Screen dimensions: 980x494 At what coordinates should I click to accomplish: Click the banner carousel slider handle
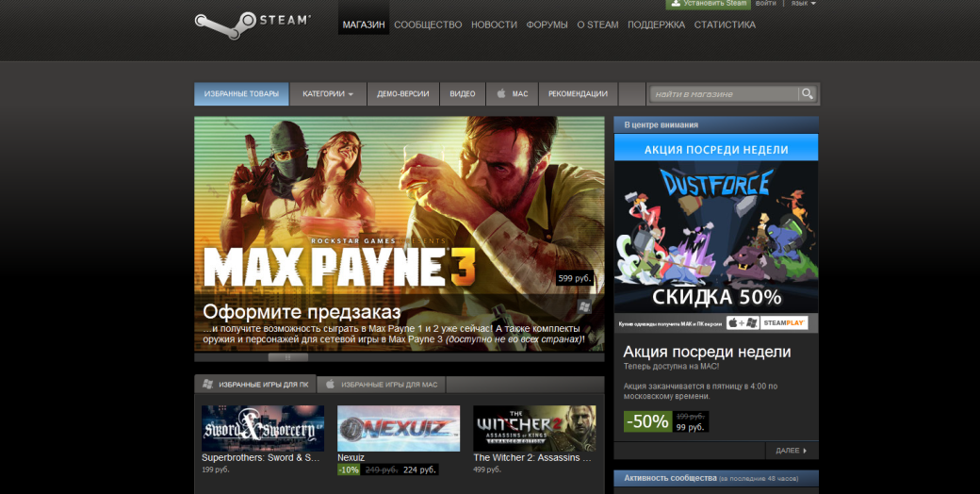pyautogui.click(x=288, y=357)
